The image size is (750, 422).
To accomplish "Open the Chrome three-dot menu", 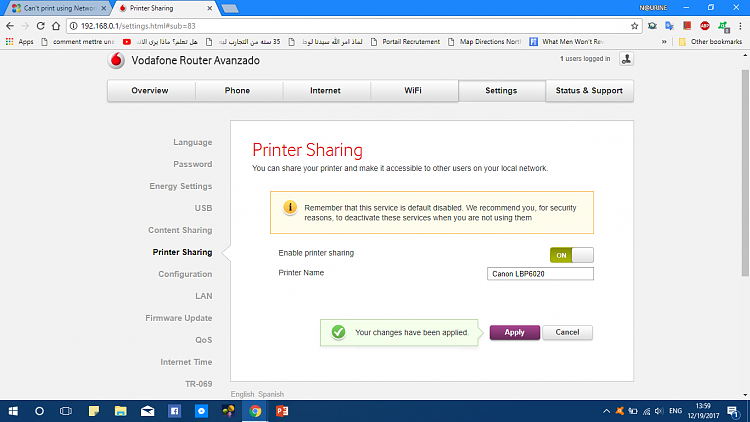I will pyautogui.click(x=740, y=26).
